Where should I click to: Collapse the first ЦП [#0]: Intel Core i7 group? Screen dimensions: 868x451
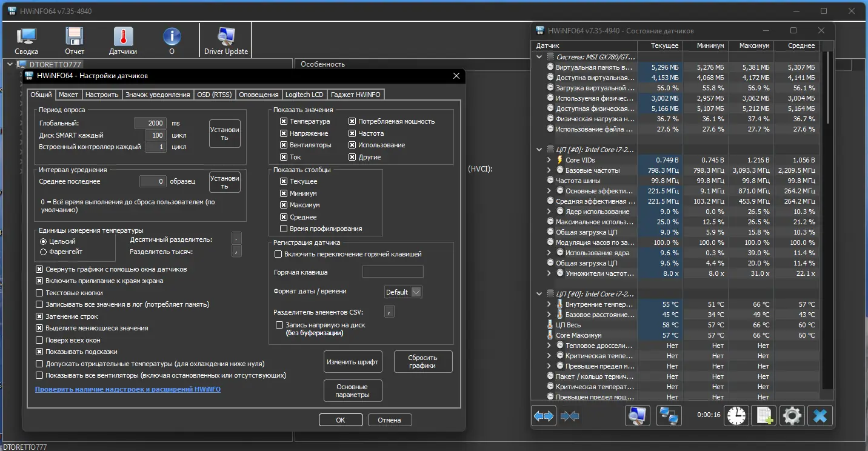[539, 149]
